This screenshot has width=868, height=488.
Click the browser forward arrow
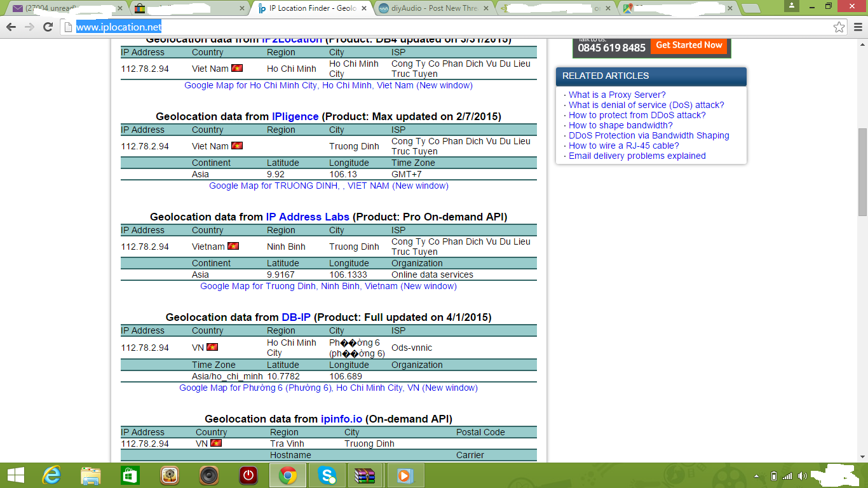pos(29,27)
